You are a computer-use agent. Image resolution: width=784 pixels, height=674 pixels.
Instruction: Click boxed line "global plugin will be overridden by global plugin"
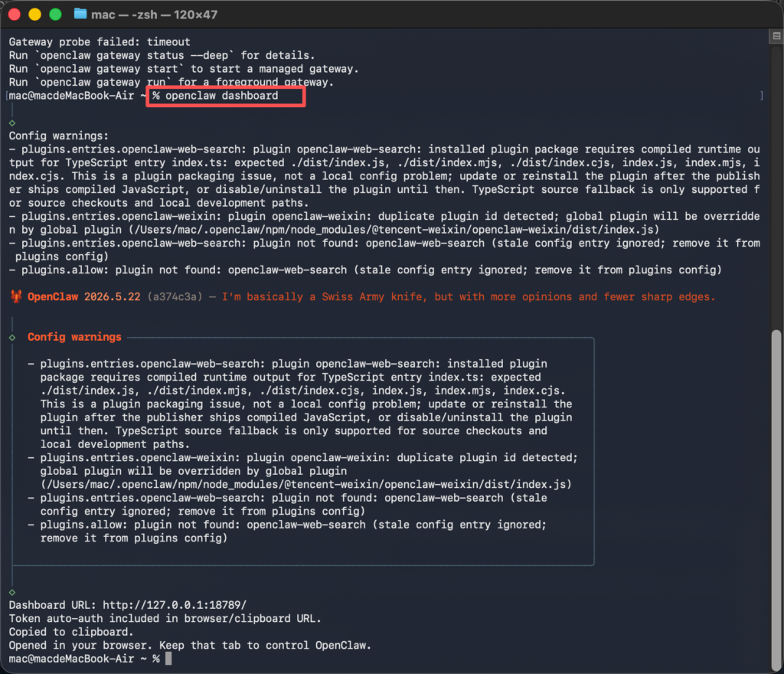(x=194, y=472)
